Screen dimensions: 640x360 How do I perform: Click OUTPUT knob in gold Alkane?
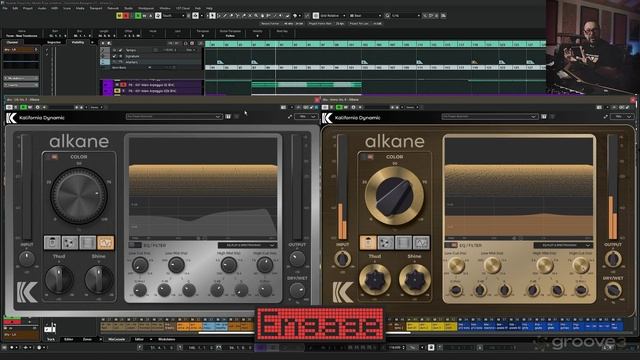[613, 259]
